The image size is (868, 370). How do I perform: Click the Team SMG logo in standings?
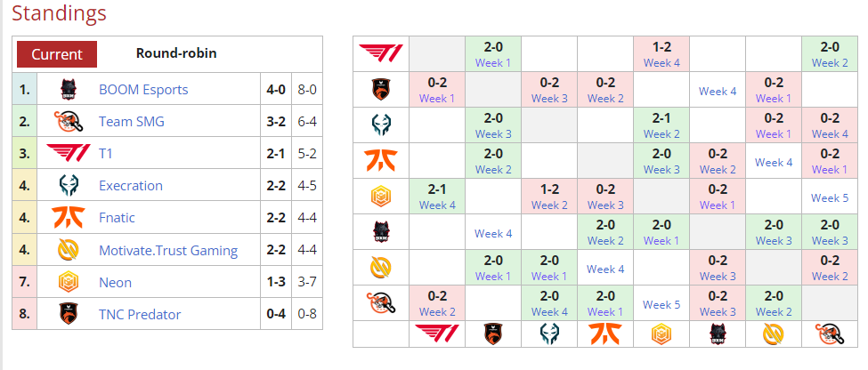pyautogui.click(x=69, y=122)
